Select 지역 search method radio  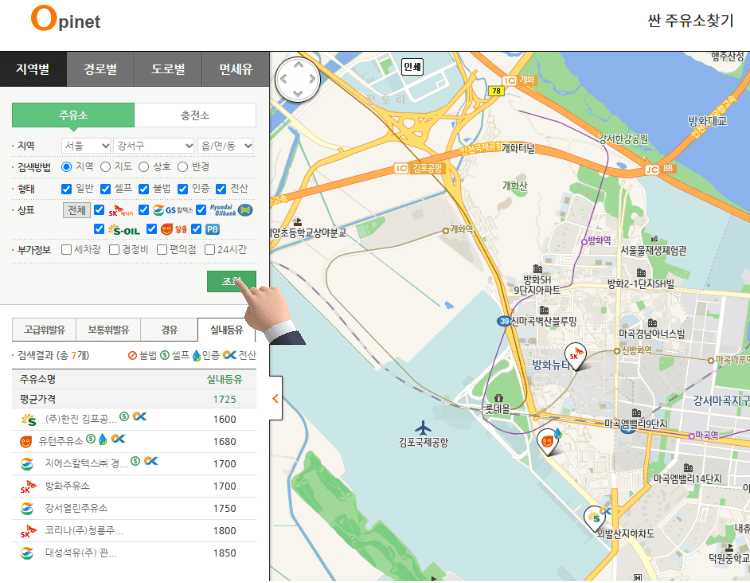pyautogui.click(x=66, y=166)
